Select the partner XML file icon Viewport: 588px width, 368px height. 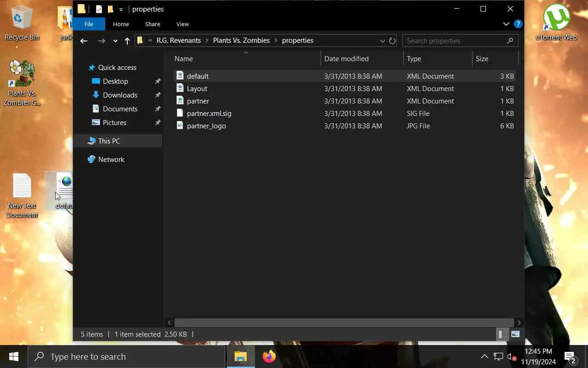[180, 100]
